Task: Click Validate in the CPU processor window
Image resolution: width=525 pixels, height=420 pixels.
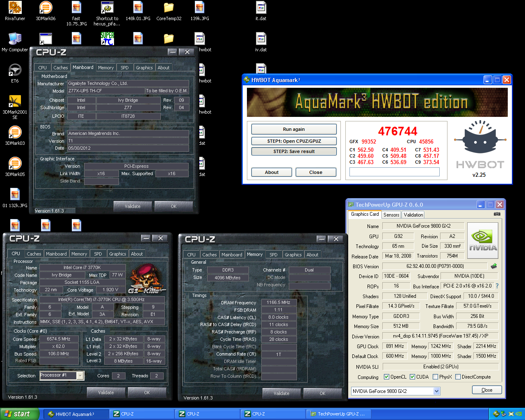Action: pyautogui.click(x=106, y=393)
